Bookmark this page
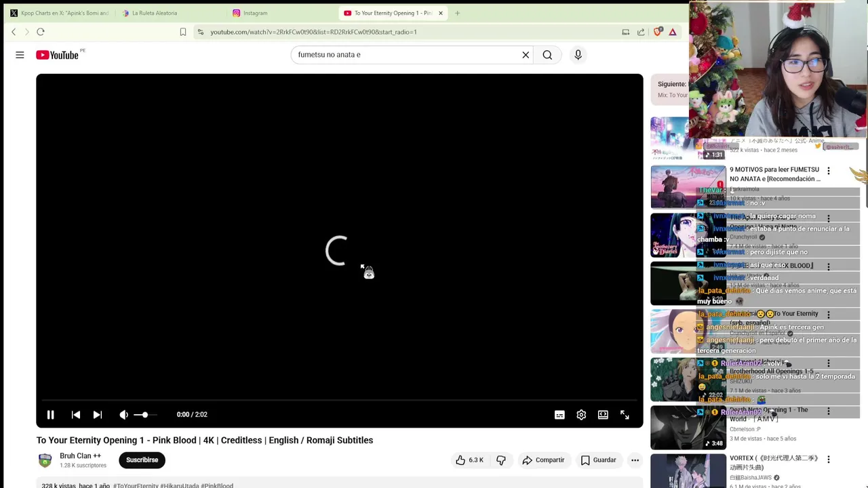868x488 pixels. [183, 32]
